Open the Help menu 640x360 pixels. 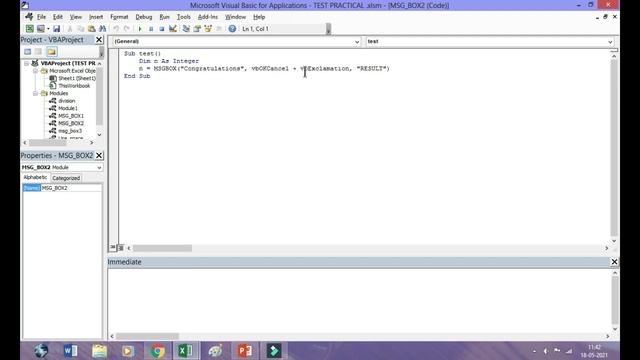coord(259,17)
